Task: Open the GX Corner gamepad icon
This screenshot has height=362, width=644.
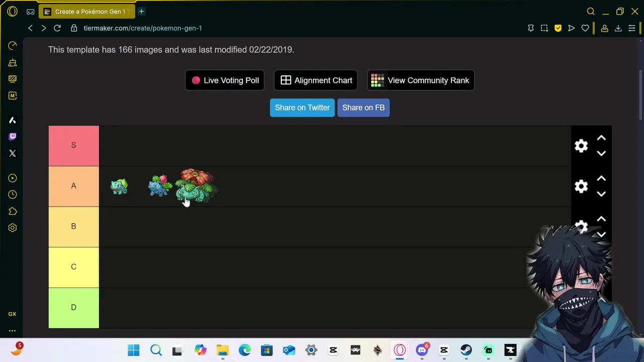Action: point(31,12)
